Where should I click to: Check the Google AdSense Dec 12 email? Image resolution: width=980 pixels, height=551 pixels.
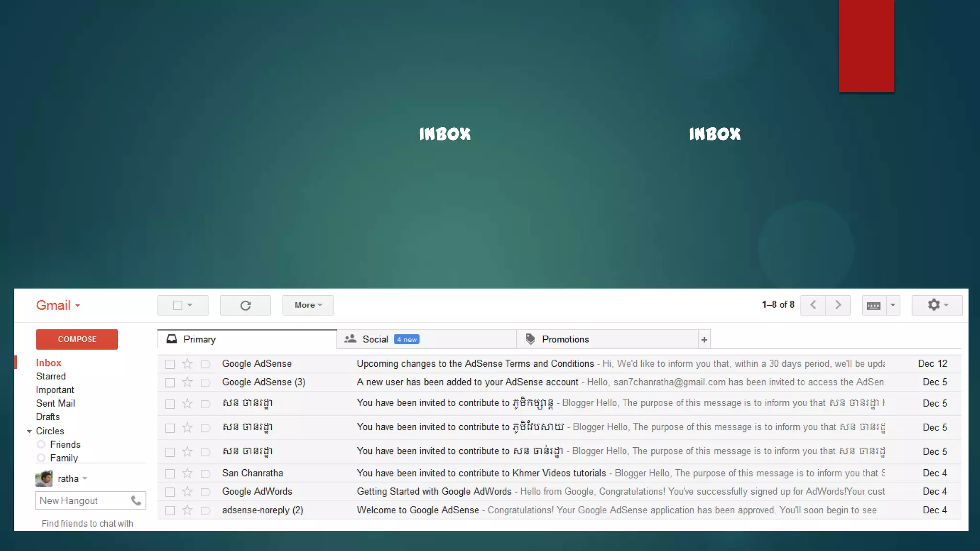pyautogui.click(x=170, y=364)
